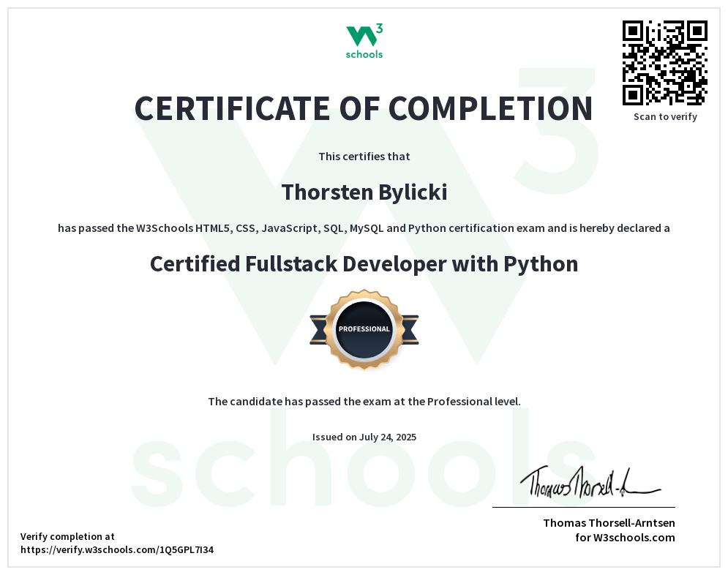The width and height of the screenshot is (728, 575).
Task: Open the verify.w3schools.com verification URL
Action: pyautogui.click(x=117, y=549)
